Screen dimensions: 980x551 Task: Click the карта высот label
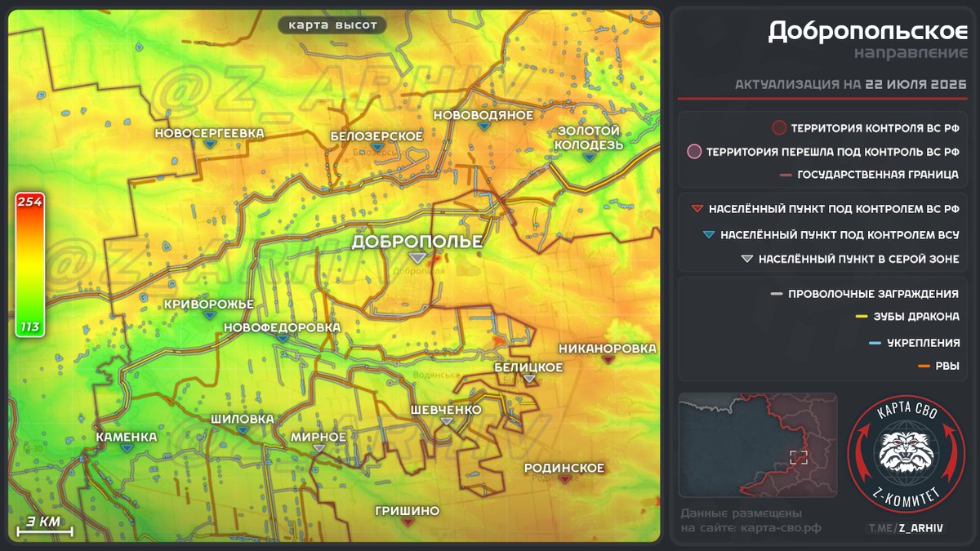[332, 25]
